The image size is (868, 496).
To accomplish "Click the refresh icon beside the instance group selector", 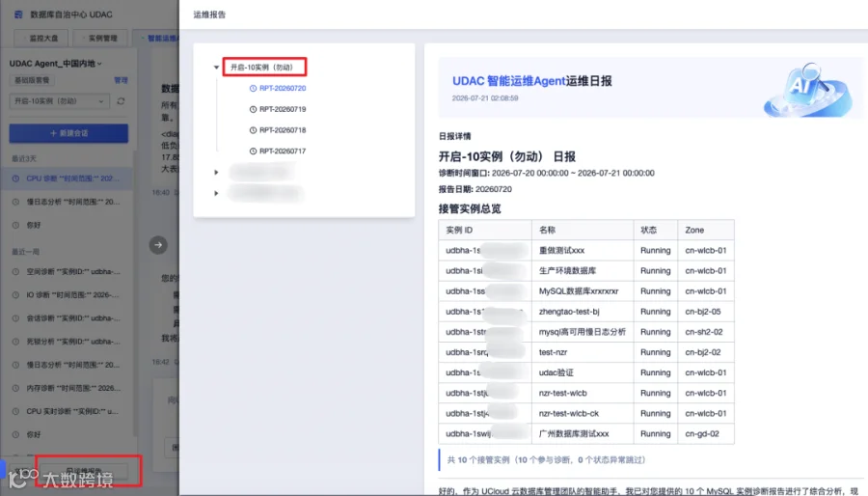I will 121,101.
